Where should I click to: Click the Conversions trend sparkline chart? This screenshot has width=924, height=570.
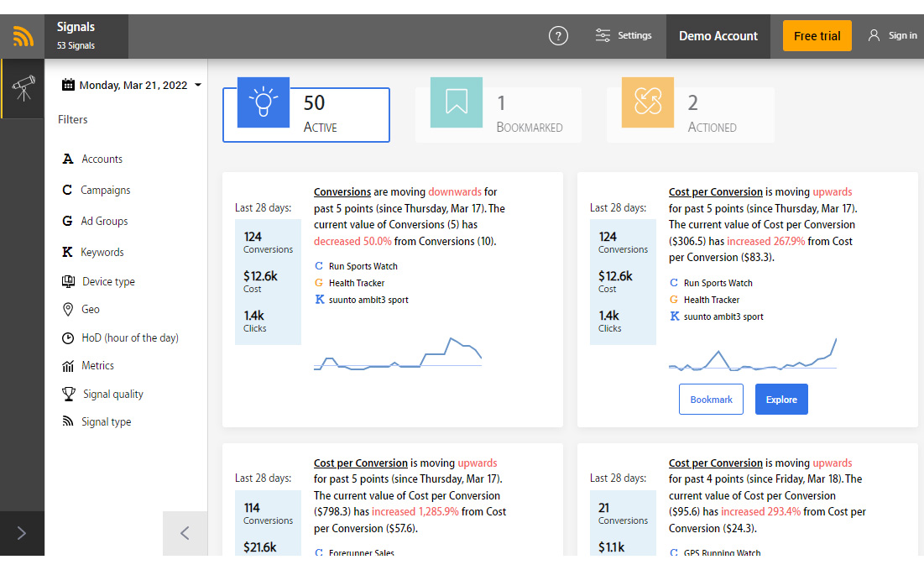click(x=398, y=353)
